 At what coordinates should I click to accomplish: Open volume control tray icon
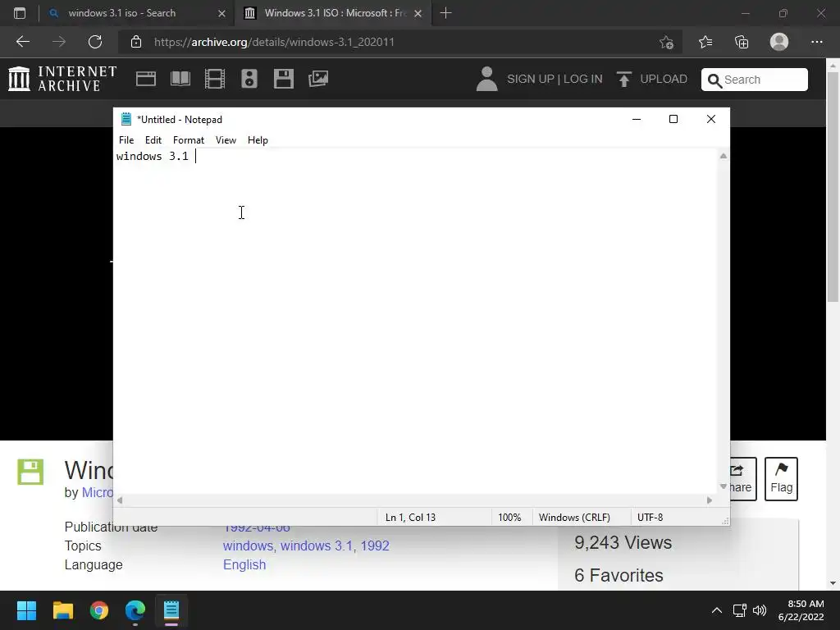760,610
